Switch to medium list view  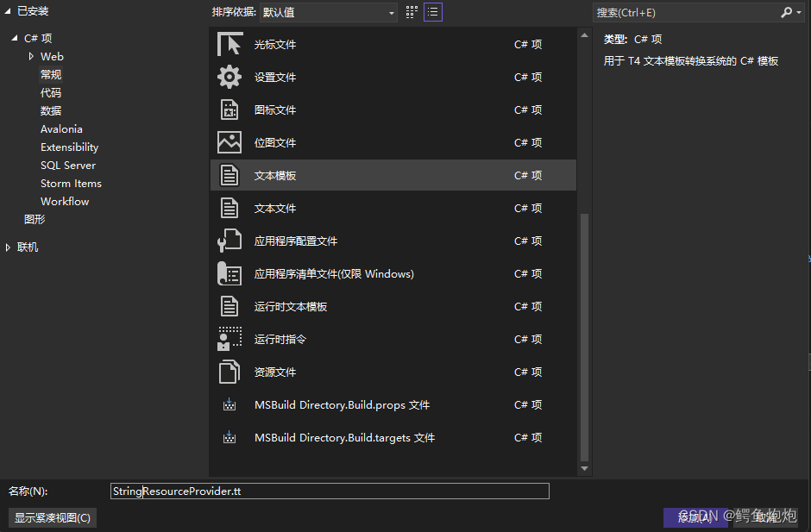pos(432,12)
